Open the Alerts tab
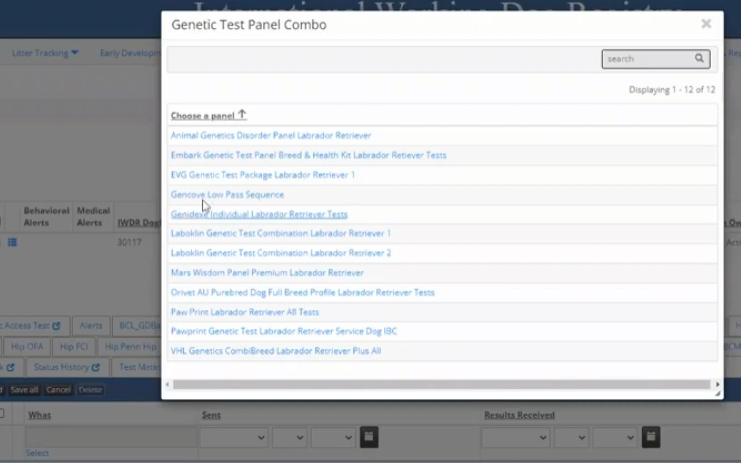 pyautogui.click(x=91, y=326)
